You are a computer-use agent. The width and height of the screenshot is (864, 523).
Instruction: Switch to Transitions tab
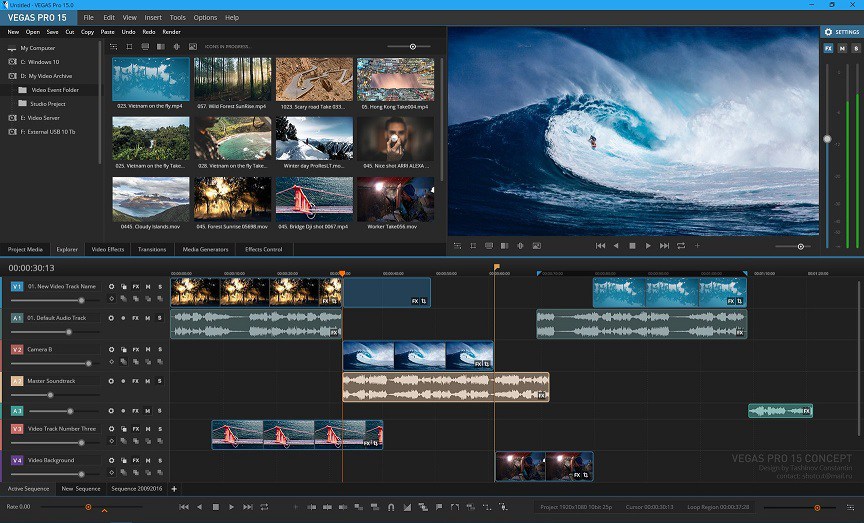[152, 250]
